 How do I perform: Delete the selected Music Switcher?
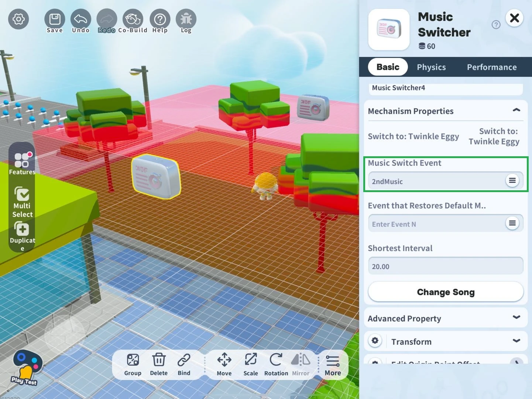coord(159,365)
